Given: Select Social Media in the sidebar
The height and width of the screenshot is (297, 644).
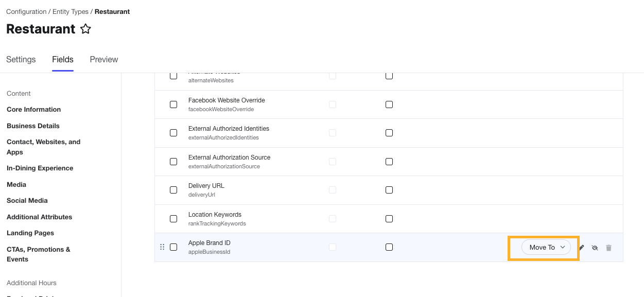Looking at the screenshot, I should [27, 201].
